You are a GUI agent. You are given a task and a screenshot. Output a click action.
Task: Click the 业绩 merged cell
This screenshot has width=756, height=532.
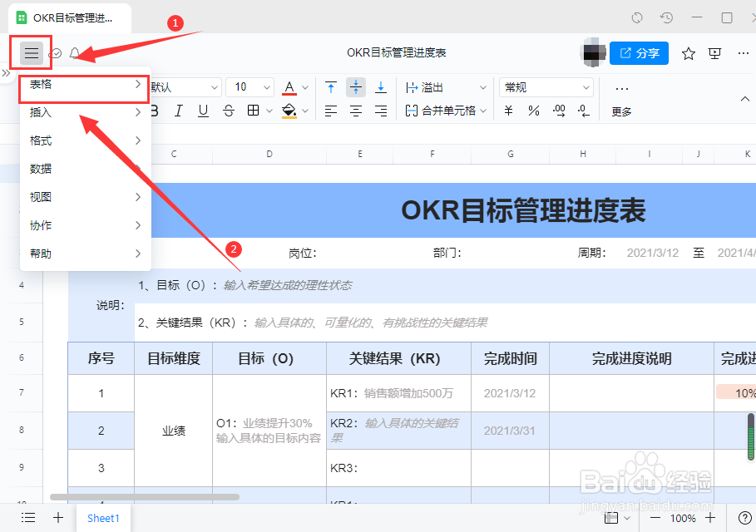[173, 431]
